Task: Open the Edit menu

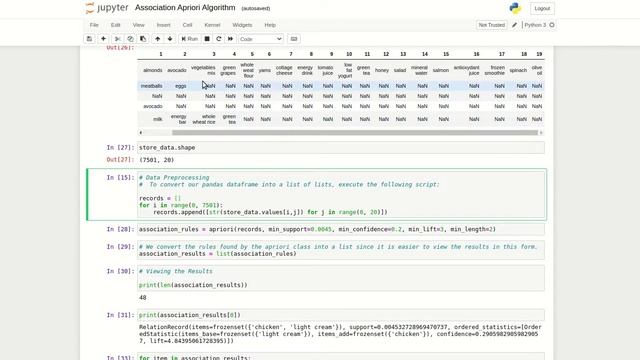Action: click(x=116, y=25)
